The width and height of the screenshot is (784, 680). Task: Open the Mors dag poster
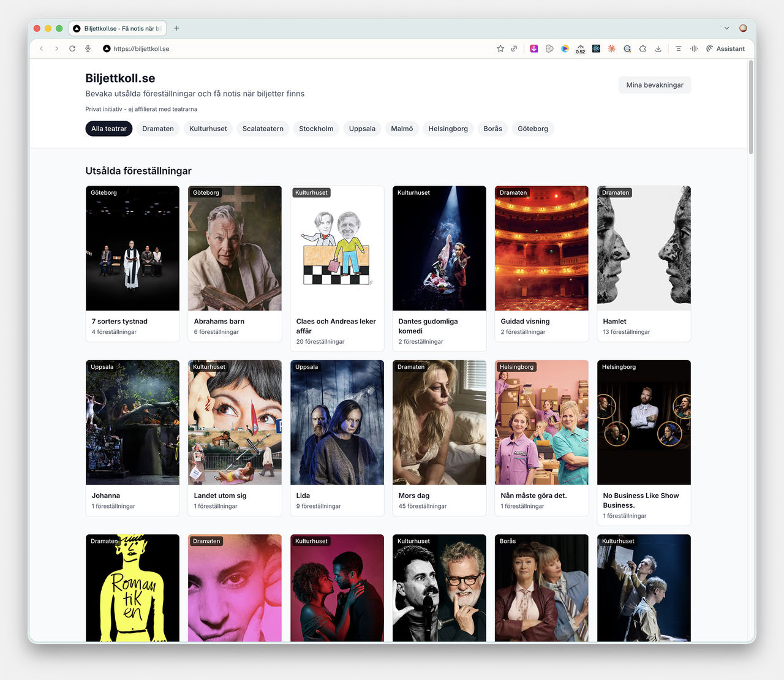[439, 423]
